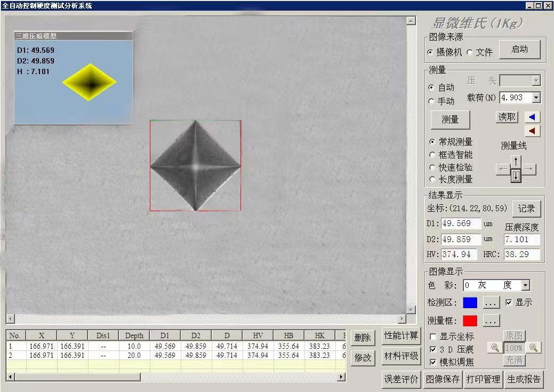Open the 色彩 color mode dropdown

525,285
